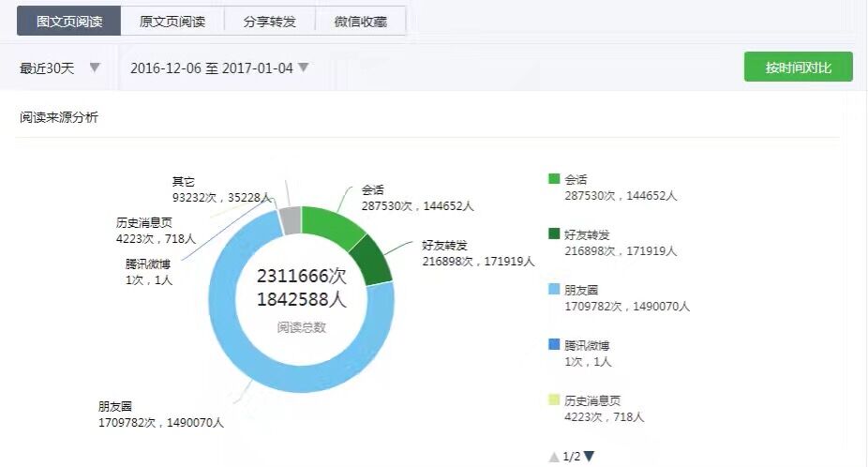This screenshot has height=467, width=868.
Task: Open the 原文页阅读 tab
Action: click(172, 21)
